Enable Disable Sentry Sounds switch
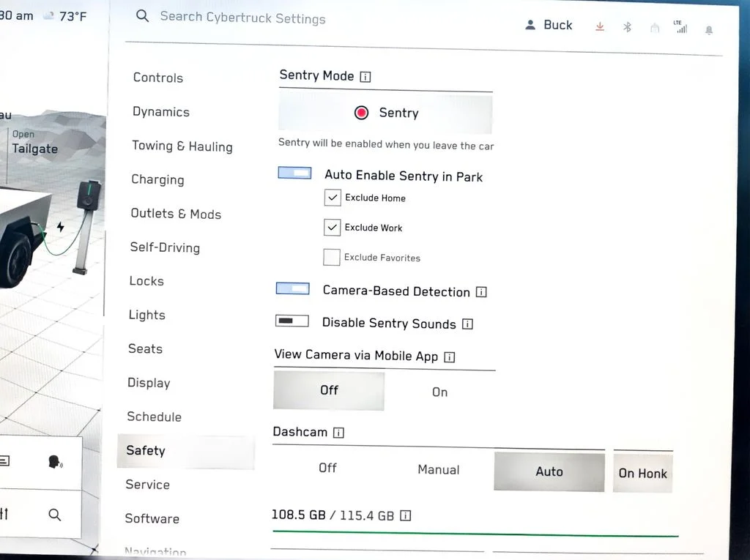The image size is (750, 560). pos(292,321)
